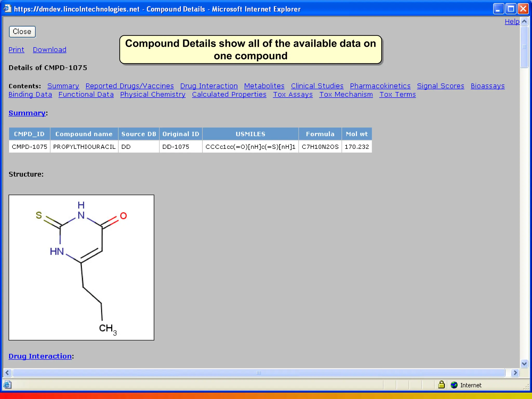The height and width of the screenshot is (399, 532).
Task: Click the IE title bar page icon
Action: coord(7,9)
